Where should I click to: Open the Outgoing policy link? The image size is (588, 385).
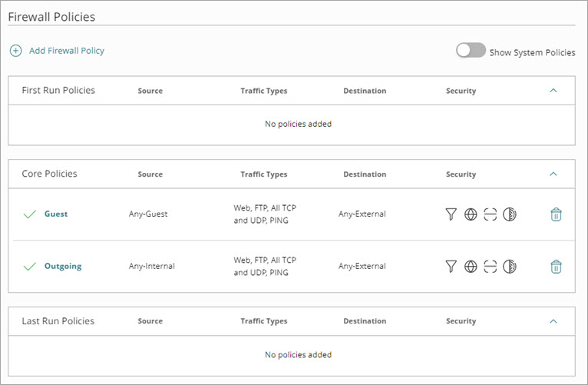[x=63, y=267]
